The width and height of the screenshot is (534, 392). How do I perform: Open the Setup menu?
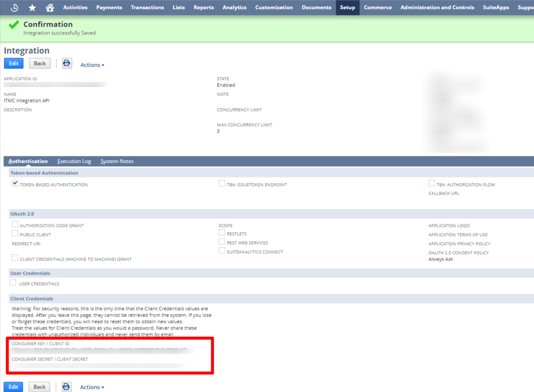coord(347,7)
